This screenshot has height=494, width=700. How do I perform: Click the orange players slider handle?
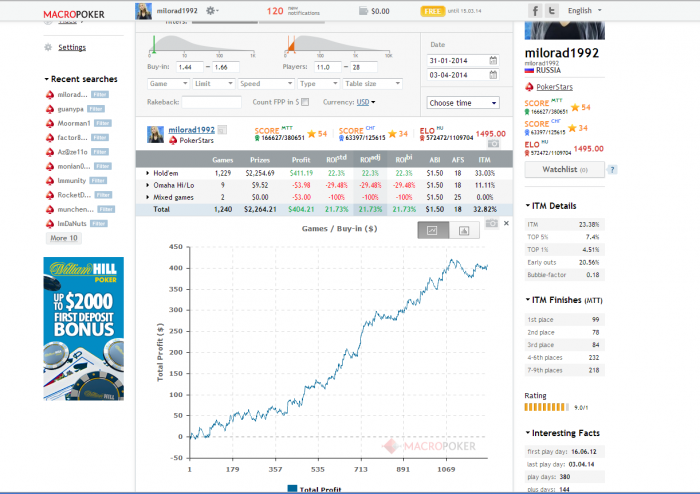click(291, 45)
